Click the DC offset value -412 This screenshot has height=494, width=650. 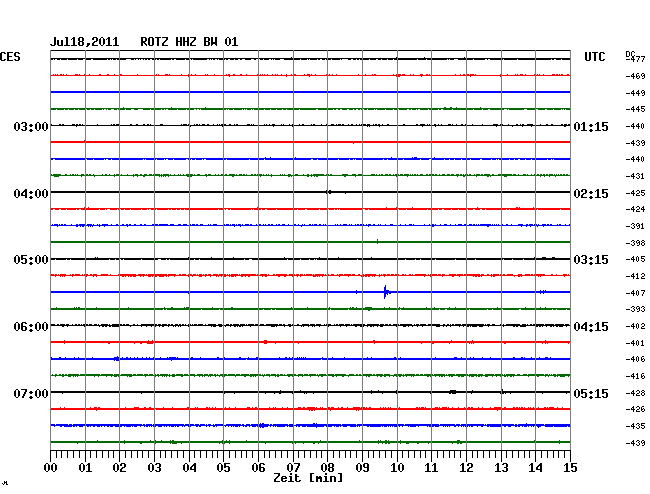635,276
